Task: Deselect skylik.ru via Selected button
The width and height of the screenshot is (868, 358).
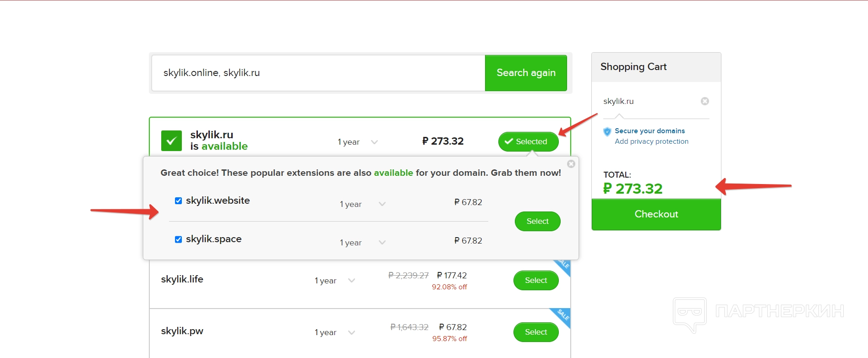Action: (528, 141)
